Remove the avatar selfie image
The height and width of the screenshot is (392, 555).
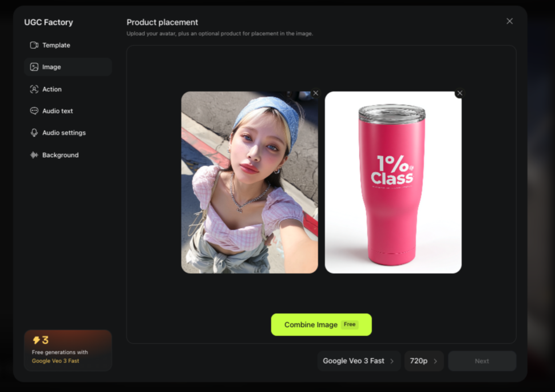click(316, 93)
